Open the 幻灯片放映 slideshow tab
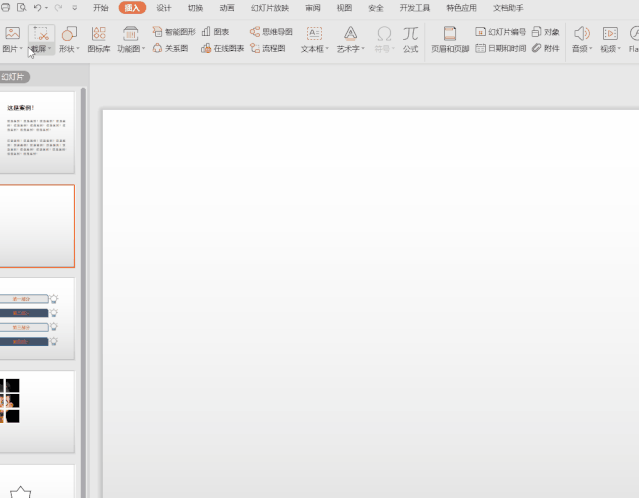This screenshot has width=639, height=498. pos(270,8)
